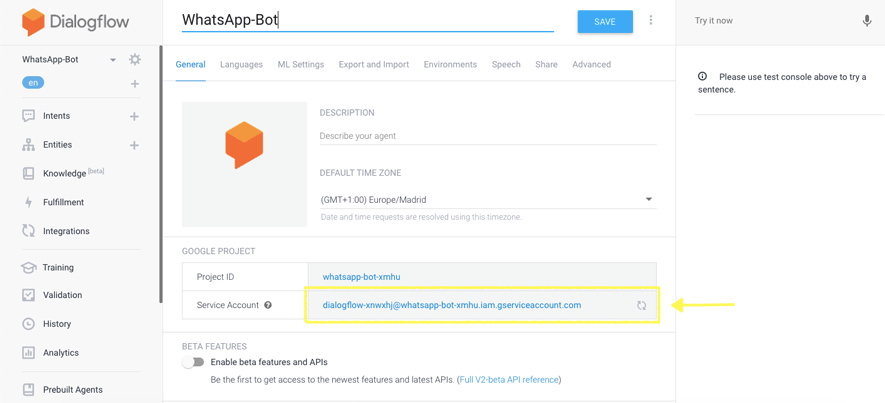Open the whatsapp-bot-xmhu project ID link
Viewport: 885px width, 403px height.
[x=362, y=277]
